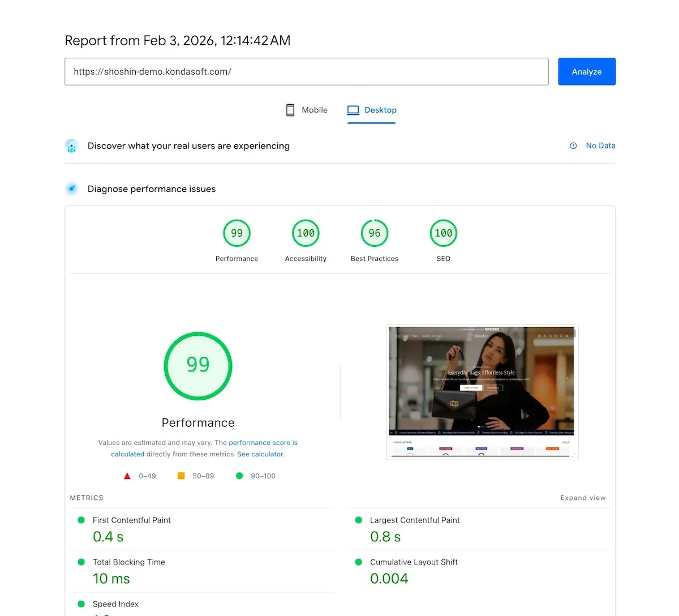Click the URL input field
The width and height of the screenshot is (679, 616).
pyautogui.click(x=307, y=71)
